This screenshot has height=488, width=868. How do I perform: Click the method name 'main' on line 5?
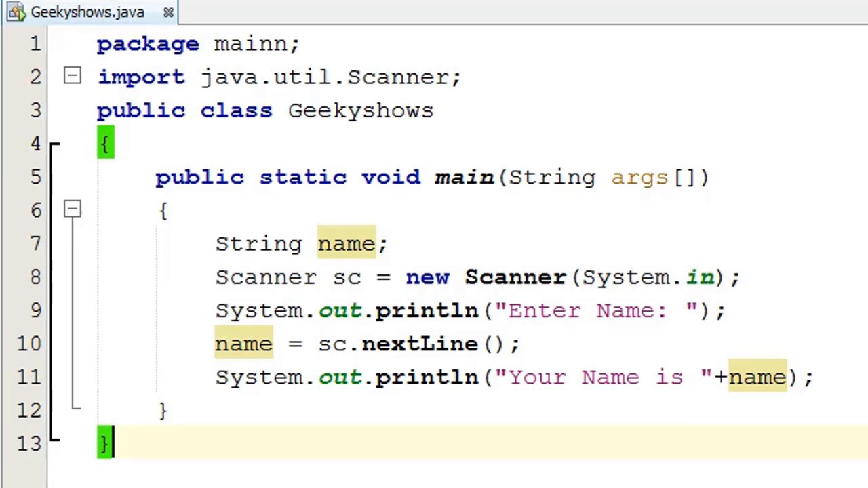click(x=465, y=177)
